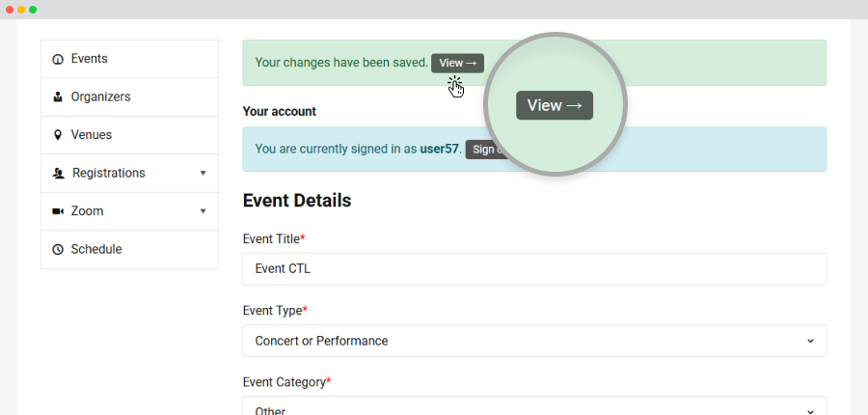Viewport: 868px width, 415px height.
Task: Expand the Zoom submenu arrow
Action: [x=203, y=211]
